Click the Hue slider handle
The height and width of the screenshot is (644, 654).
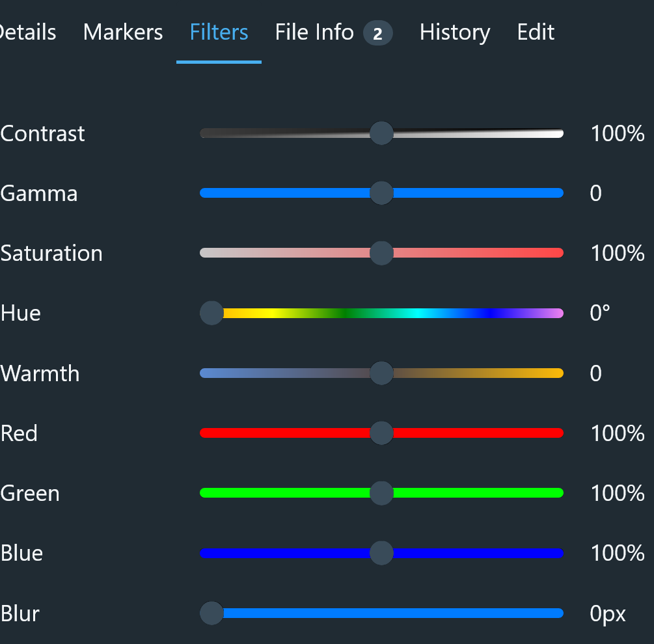click(x=212, y=313)
